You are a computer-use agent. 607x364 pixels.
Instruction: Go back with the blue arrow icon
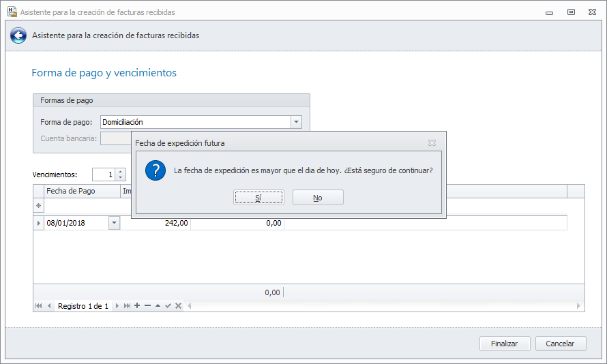[x=18, y=35]
